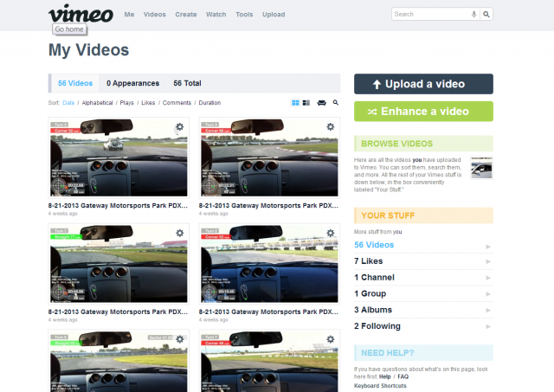554x392 pixels.
Task: Open the Upload nav item
Action: click(x=274, y=15)
